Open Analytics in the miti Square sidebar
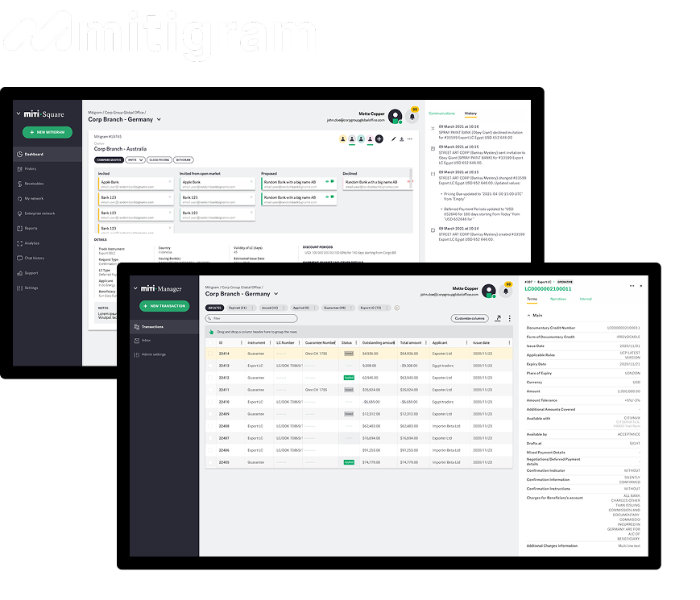700x600 pixels. pos(47,243)
